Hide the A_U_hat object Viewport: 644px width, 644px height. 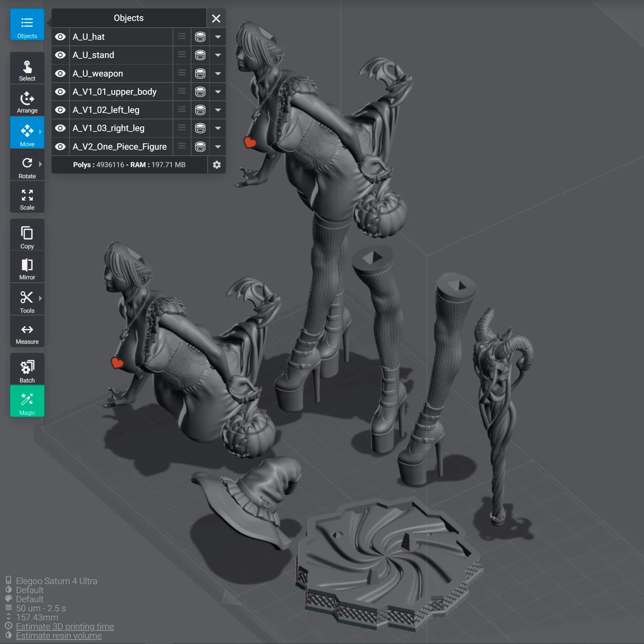point(60,37)
